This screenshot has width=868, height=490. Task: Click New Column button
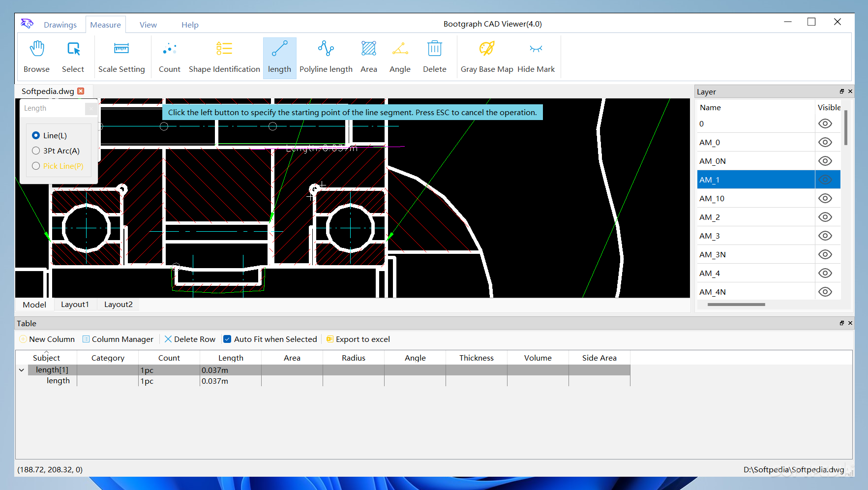point(47,339)
